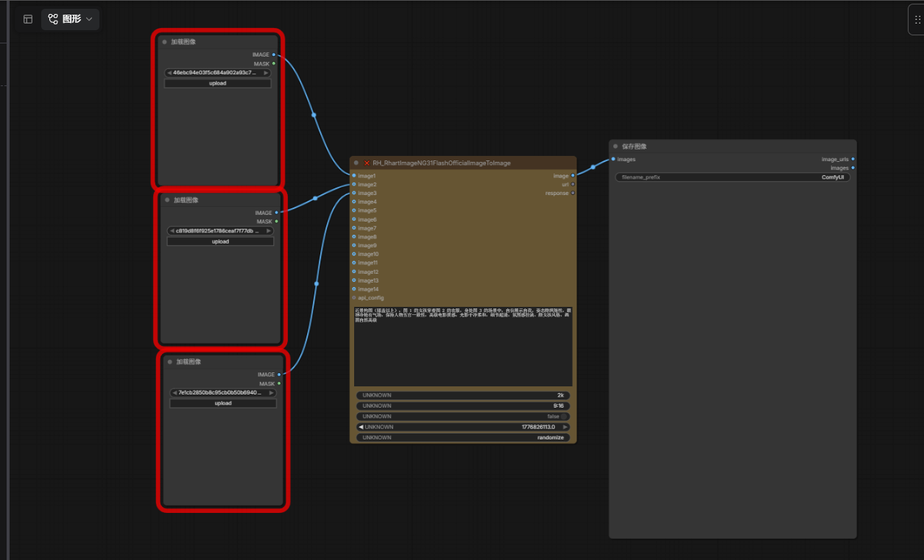Viewport: 924px width, 560px height.
Task: Click the image1 input label
Action: (x=367, y=176)
